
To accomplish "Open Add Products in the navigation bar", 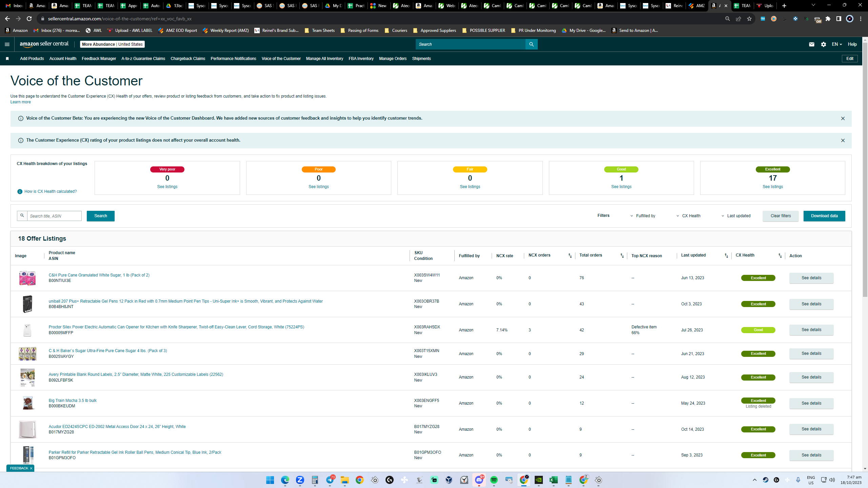I will [32, 59].
